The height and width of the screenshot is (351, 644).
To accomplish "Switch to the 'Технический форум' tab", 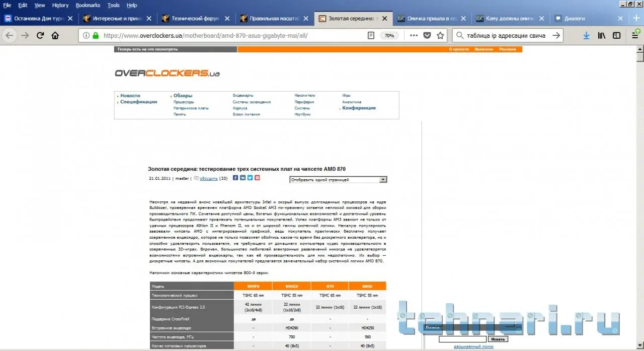I will click(x=196, y=18).
